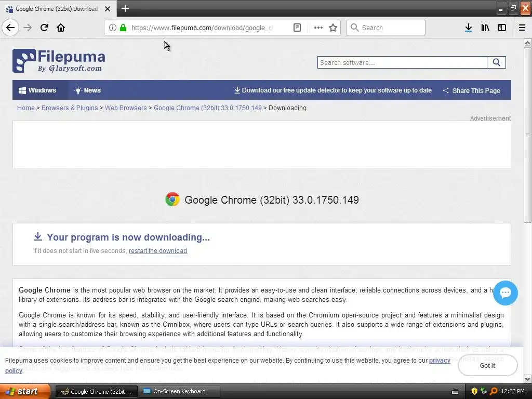Dismiss cookie notice with Got it
The image size is (532, 399).
click(x=487, y=365)
